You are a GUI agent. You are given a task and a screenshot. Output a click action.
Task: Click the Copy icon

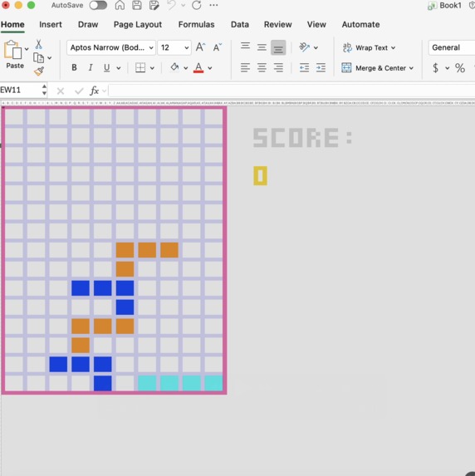coord(38,57)
